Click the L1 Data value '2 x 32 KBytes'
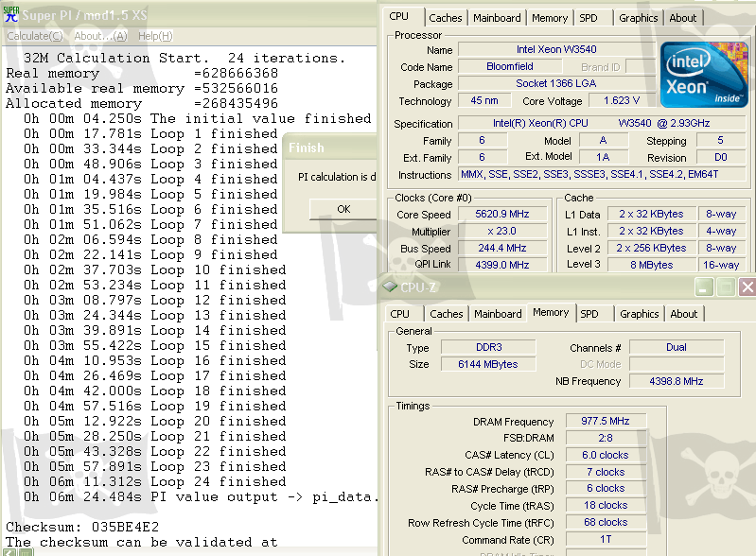Viewport: 756px width, 556px height. pos(651,214)
